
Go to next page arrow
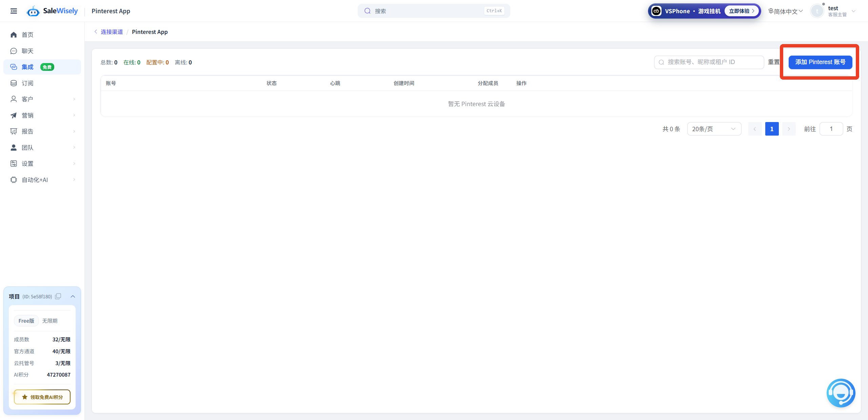(789, 129)
